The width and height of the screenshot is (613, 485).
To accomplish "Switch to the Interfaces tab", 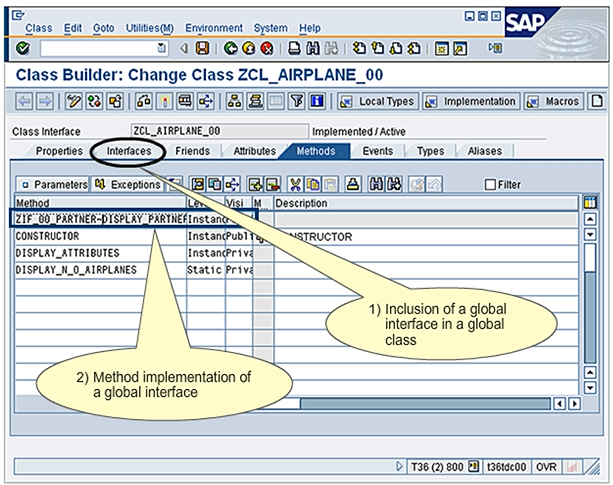I will click(129, 151).
